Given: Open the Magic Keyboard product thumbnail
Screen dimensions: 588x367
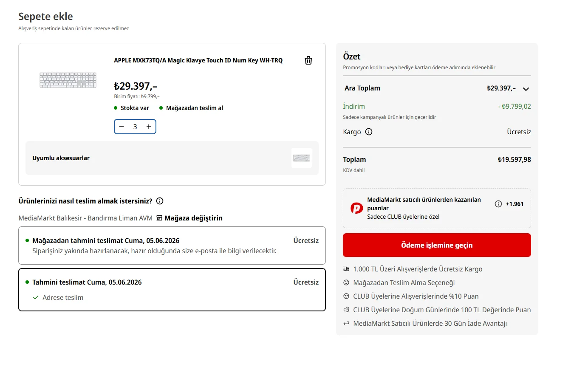Looking at the screenshot, I should point(68,80).
